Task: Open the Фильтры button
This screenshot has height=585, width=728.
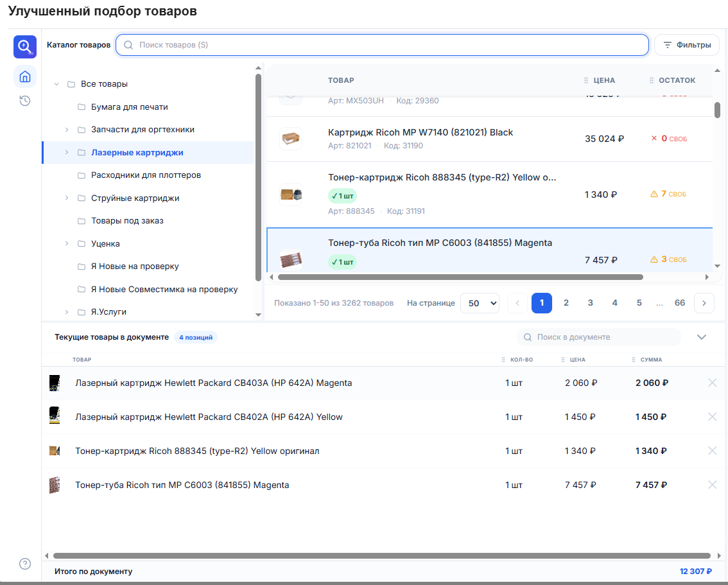Action: pos(687,45)
